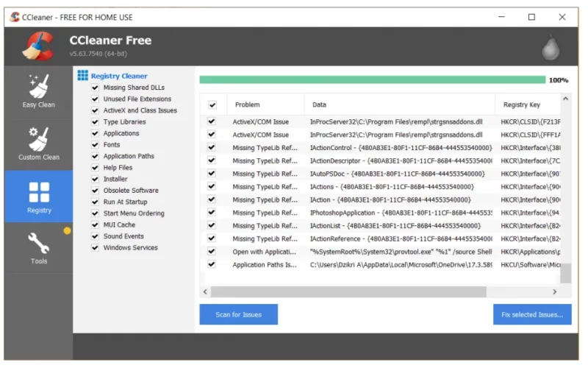Click the Registry Cleaner grid icon
Screen dimensions: 588x368
[82, 76]
